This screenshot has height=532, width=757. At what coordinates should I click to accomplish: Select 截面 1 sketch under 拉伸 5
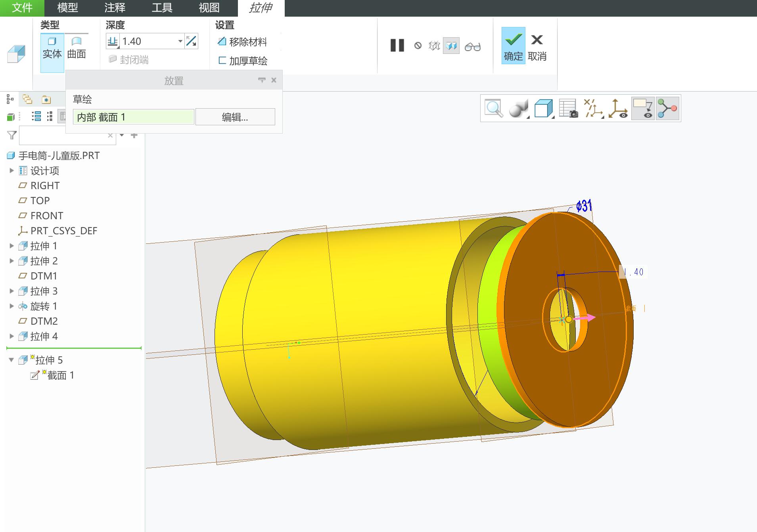[52, 375]
